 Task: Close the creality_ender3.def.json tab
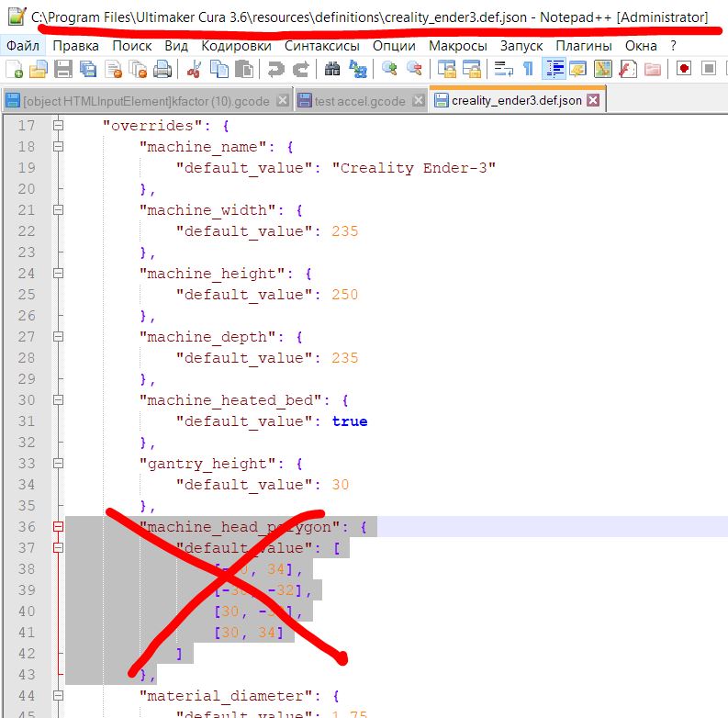[x=593, y=100]
